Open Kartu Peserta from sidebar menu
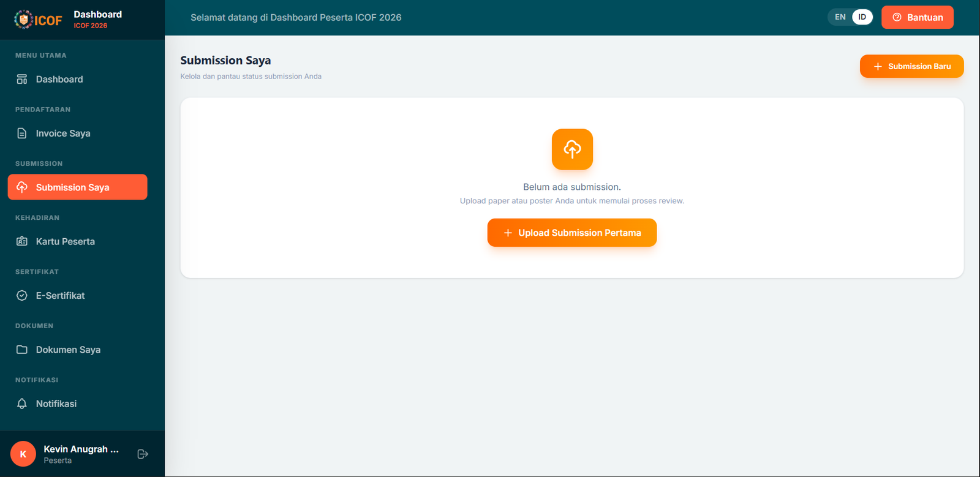 point(65,241)
